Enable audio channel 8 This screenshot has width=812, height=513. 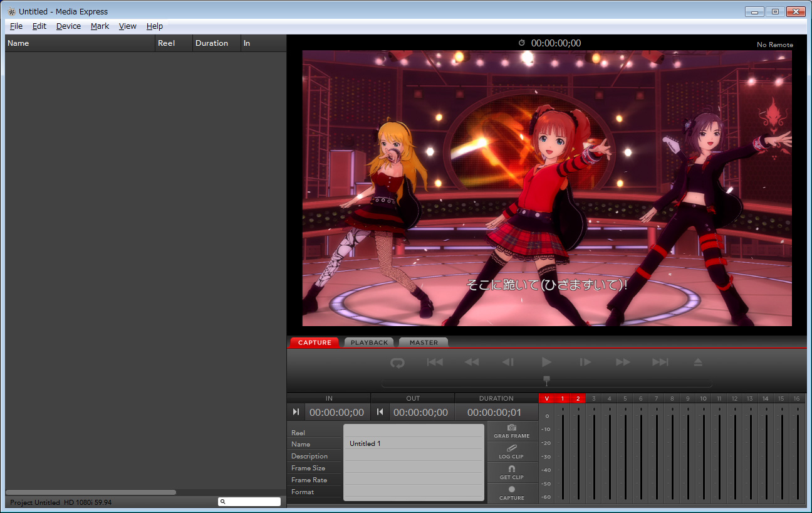(x=672, y=398)
